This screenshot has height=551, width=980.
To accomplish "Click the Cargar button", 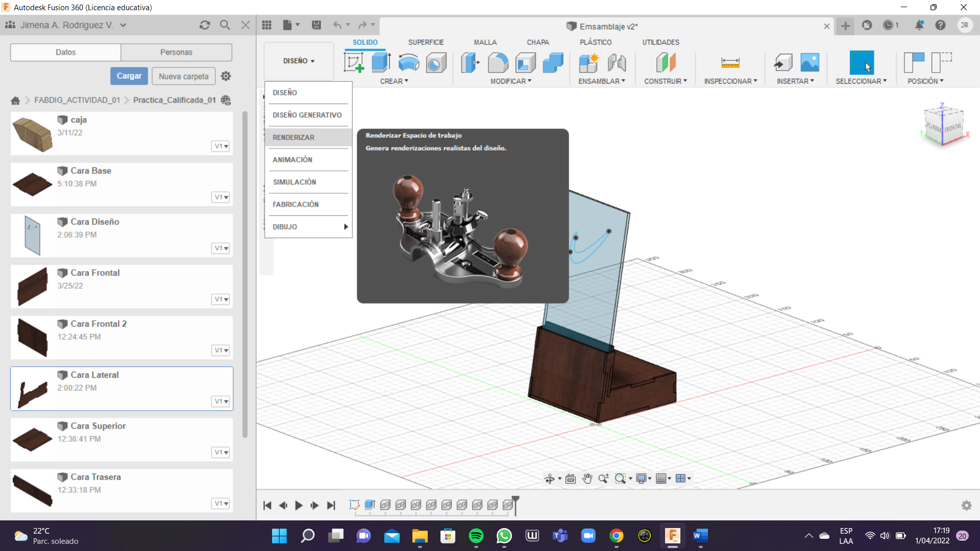I will [x=129, y=76].
